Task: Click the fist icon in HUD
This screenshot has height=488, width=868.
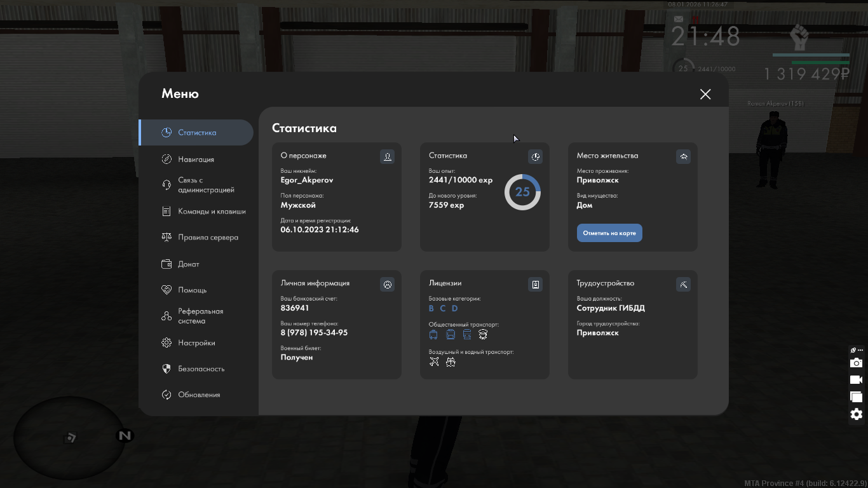Action: (x=799, y=37)
